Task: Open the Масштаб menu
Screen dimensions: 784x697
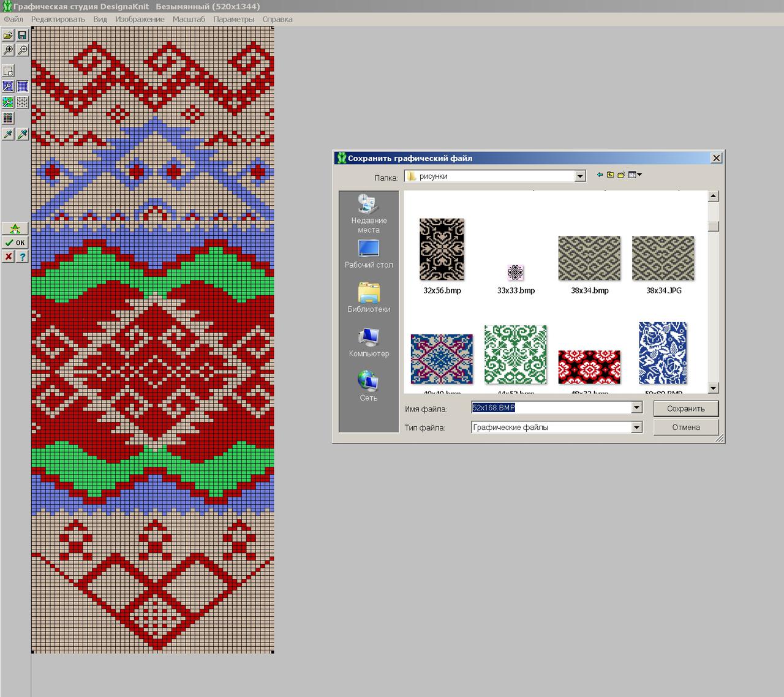Action: [189, 19]
